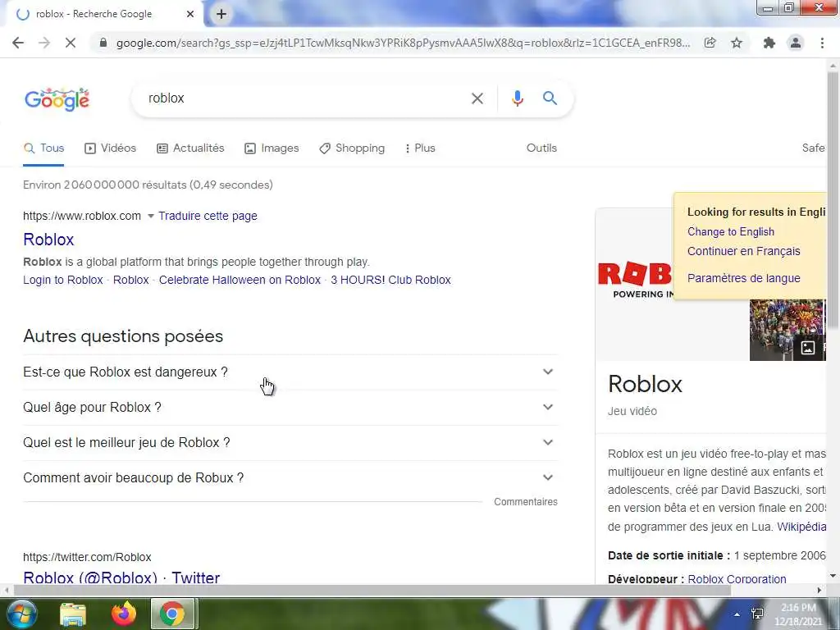This screenshot has width=840, height=630.
Task: Click the share page icon in address bar
Action: pyautogui.click(x=710, y=43)
